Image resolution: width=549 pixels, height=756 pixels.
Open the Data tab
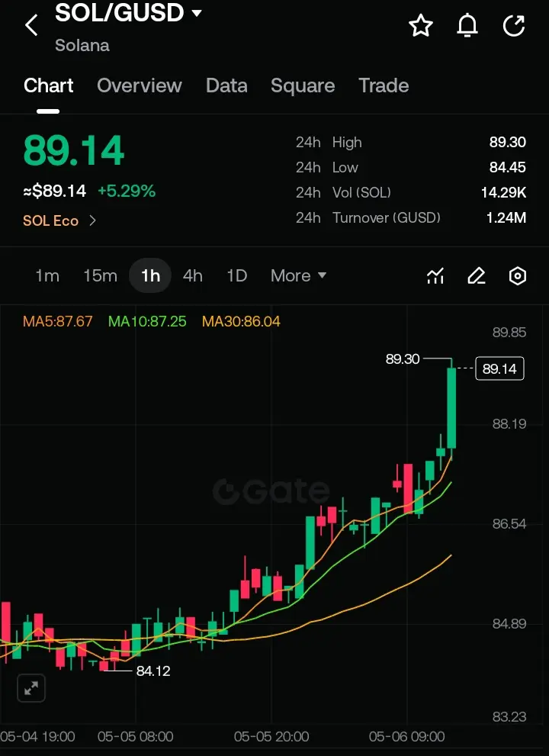click(226, 85)
